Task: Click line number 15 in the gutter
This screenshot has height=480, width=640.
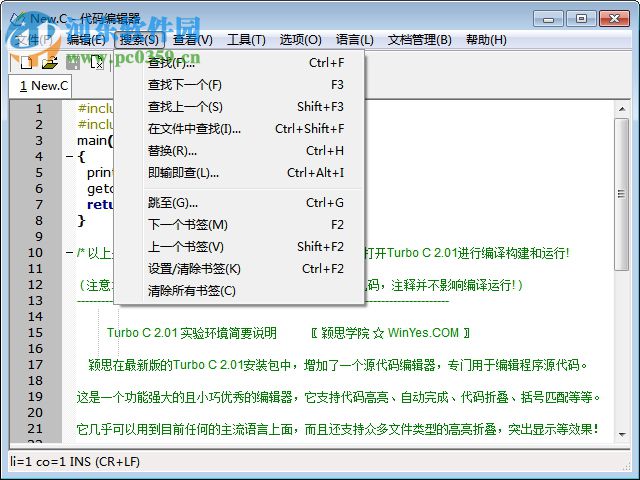Action: coord(35,333)
